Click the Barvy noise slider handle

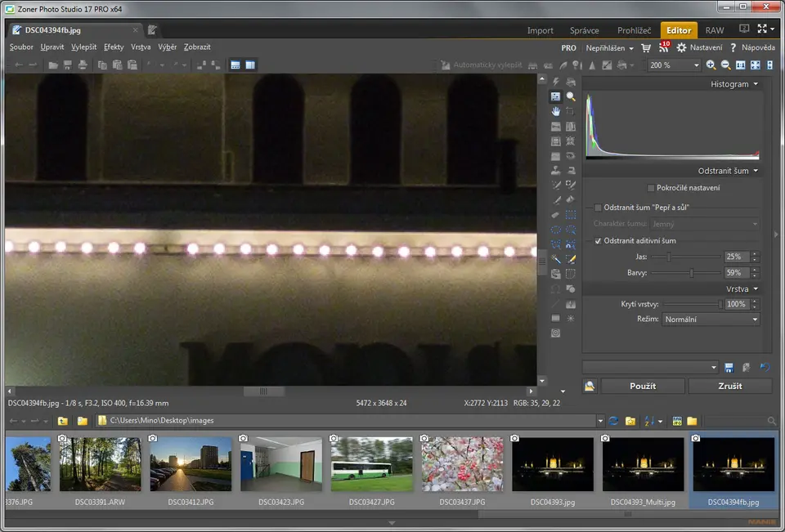pyautogui.click(x=692, y=273)
